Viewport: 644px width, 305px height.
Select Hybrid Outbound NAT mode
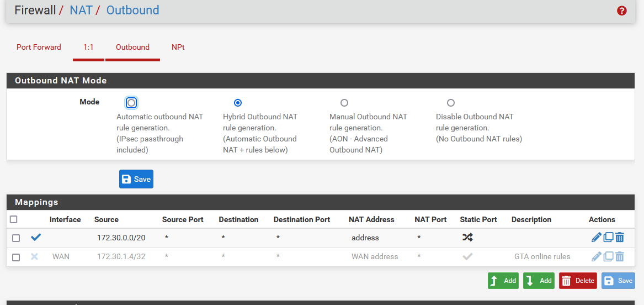237,102
